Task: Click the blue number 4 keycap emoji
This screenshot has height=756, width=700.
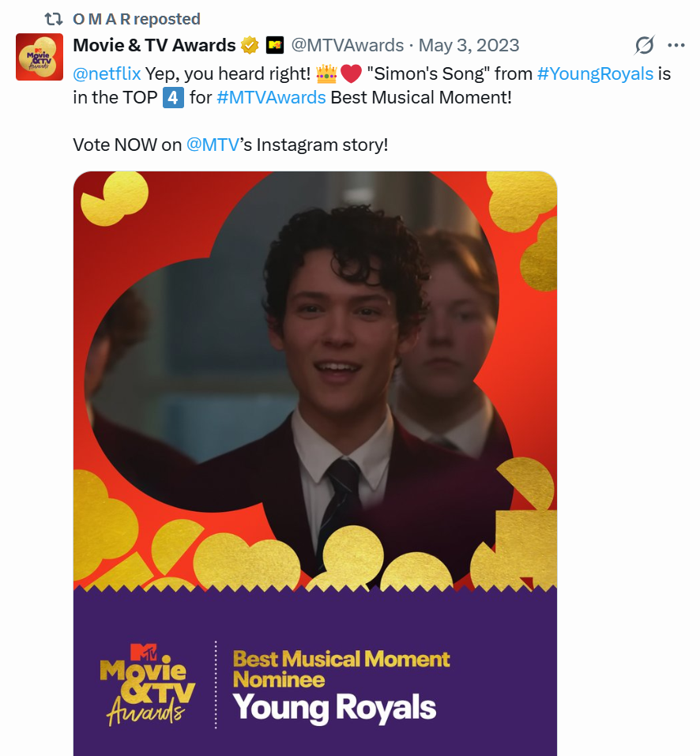Action: (173, 98)
